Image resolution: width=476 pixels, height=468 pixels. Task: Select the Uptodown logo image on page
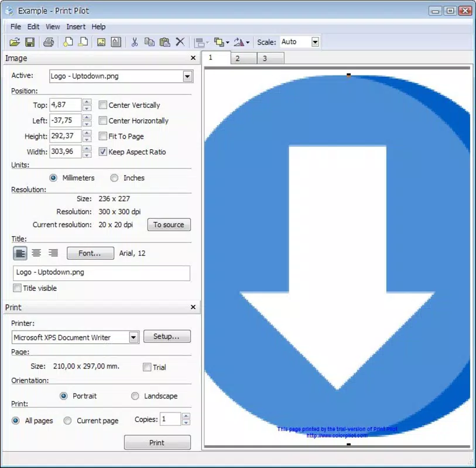click(337, 255)
